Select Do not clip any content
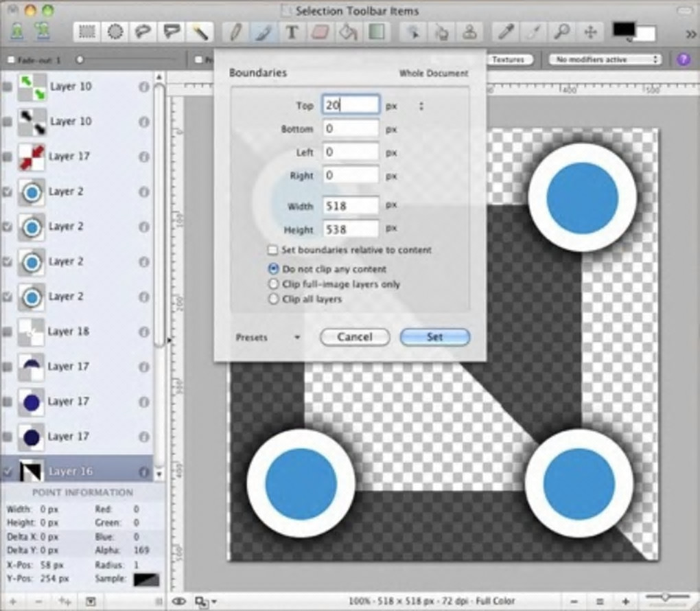Screen dimensions: 700x611 tap(273, 269)
